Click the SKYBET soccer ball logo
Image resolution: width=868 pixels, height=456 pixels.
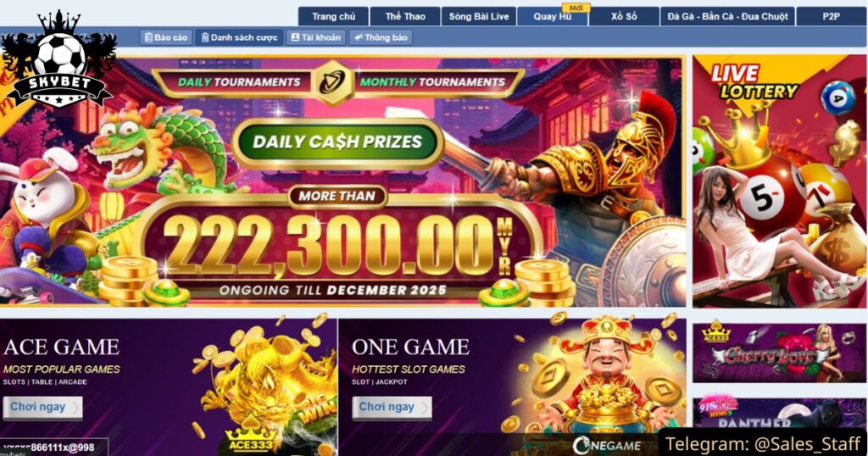(x=58, y=60)
